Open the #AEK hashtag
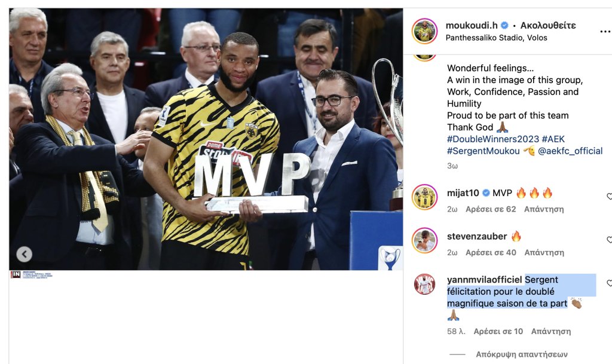Screen dimensions: 612x364 (553, 139)
